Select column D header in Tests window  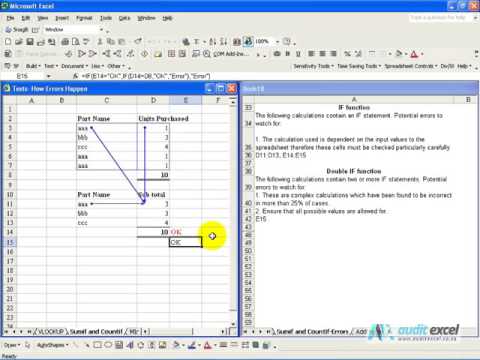153,100
